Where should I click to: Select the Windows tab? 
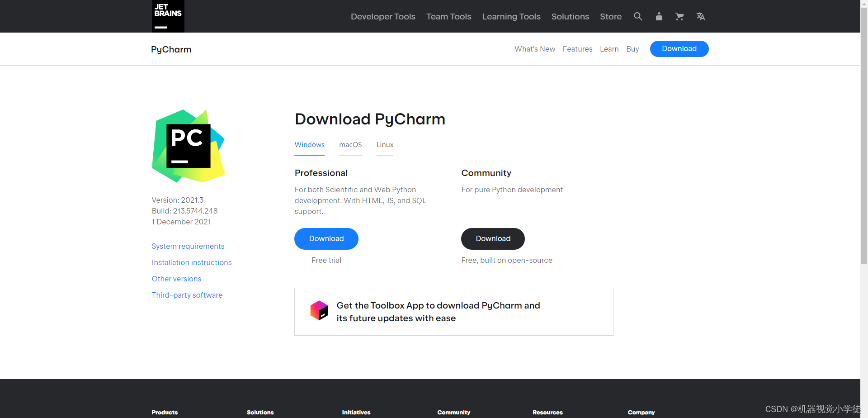pos(310,145)
